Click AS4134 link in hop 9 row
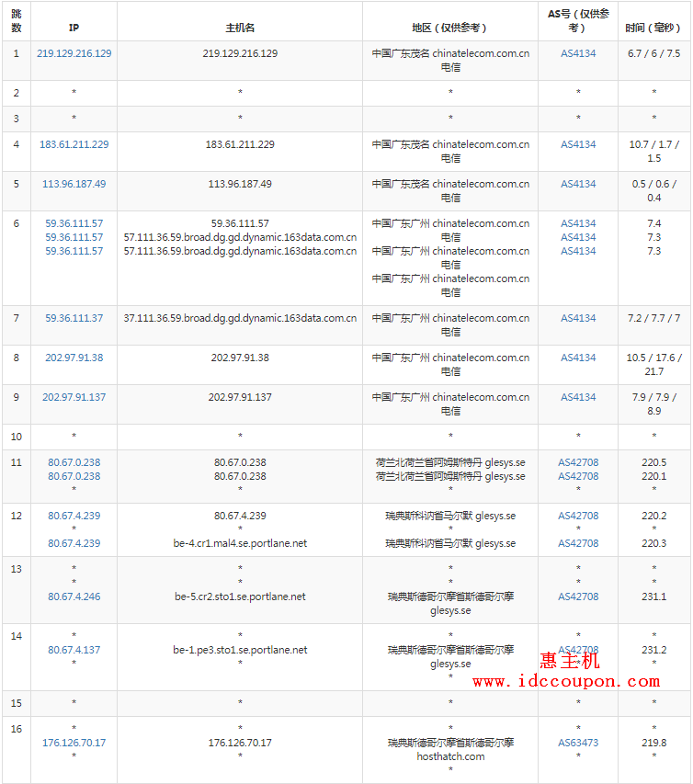This screenshot has width=693, height=784. point(578,397)
